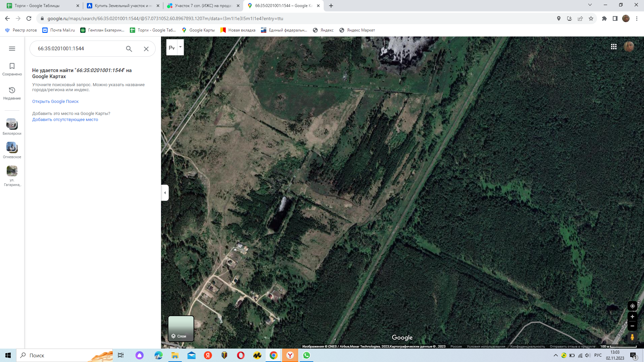The width and height of the screenshot is (644, 362).
Task: Open Recents (Недавние) history
Action: click(12, 93)
